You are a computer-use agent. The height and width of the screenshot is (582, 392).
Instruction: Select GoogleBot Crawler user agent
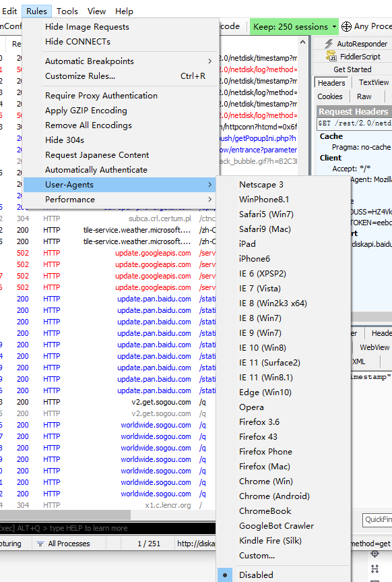pyautogui.click(x=276, y=526)
